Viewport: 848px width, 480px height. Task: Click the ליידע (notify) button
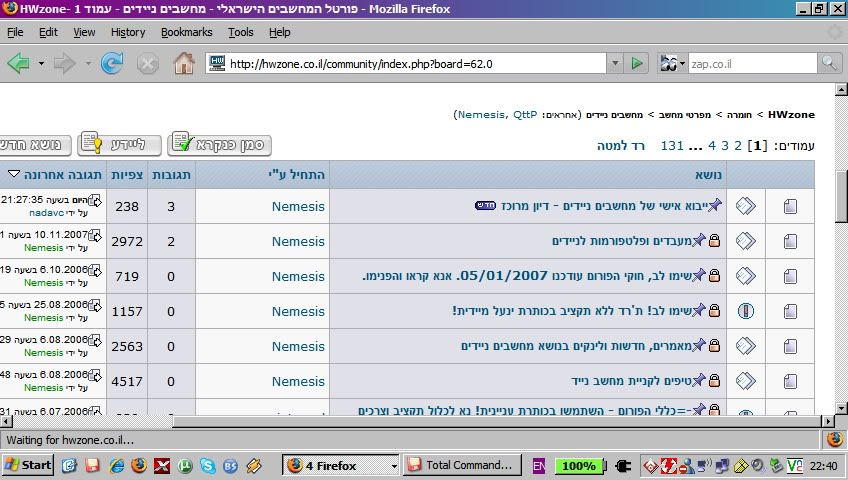(120, 144)
